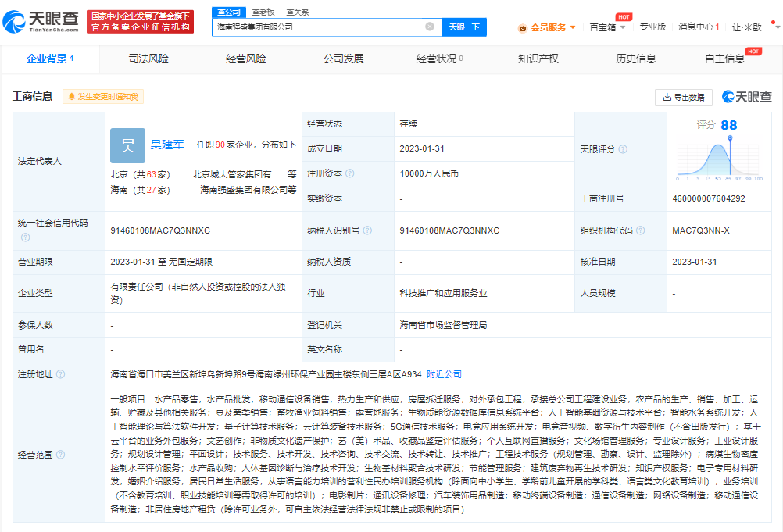Select the 企业背景 tab

tap(50, 59)
